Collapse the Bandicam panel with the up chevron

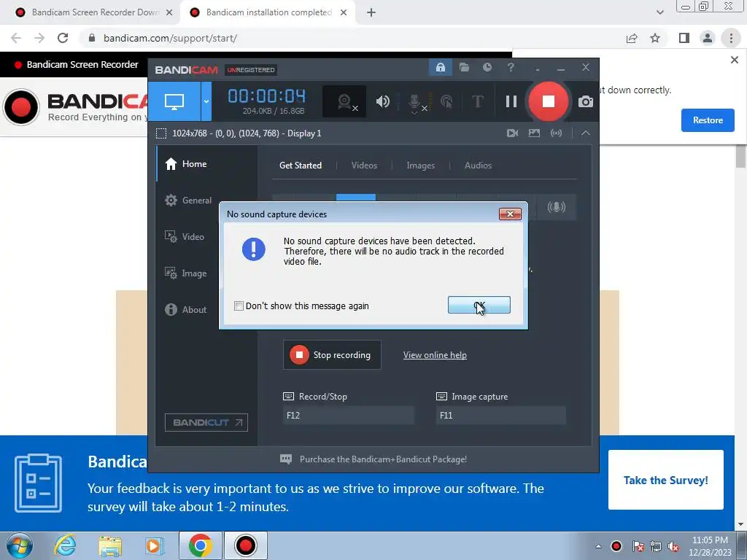586,133
